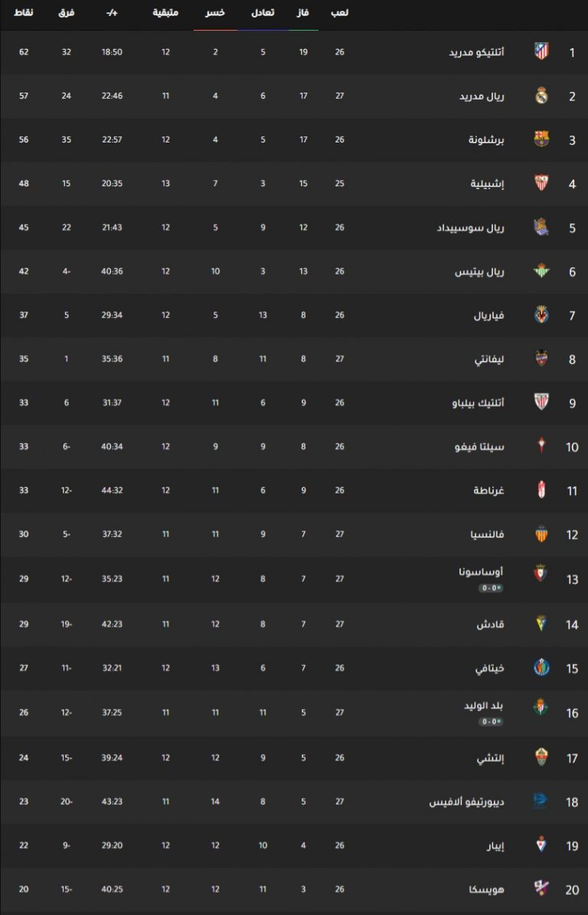Sort table by خسر column header
Screen dimensions: 588x915
(215, 13)
